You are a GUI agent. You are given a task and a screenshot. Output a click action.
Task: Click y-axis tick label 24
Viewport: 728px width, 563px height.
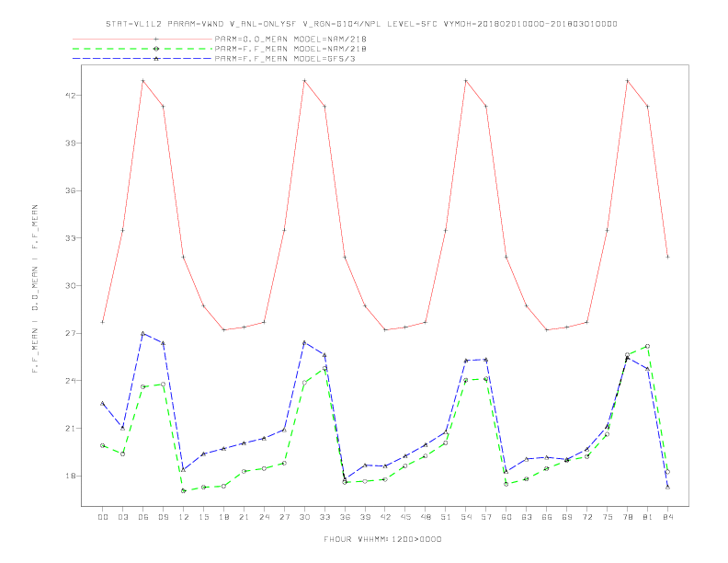coord(71,381)
